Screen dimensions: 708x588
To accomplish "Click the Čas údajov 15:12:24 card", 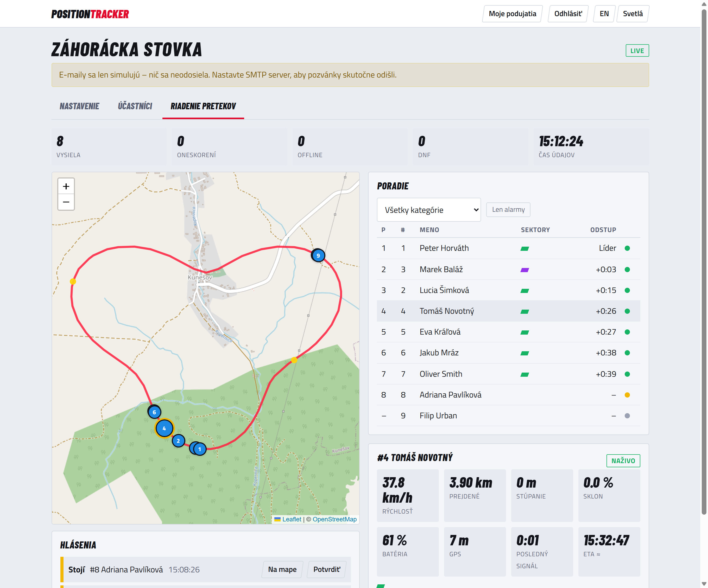I will coord(591,146).
